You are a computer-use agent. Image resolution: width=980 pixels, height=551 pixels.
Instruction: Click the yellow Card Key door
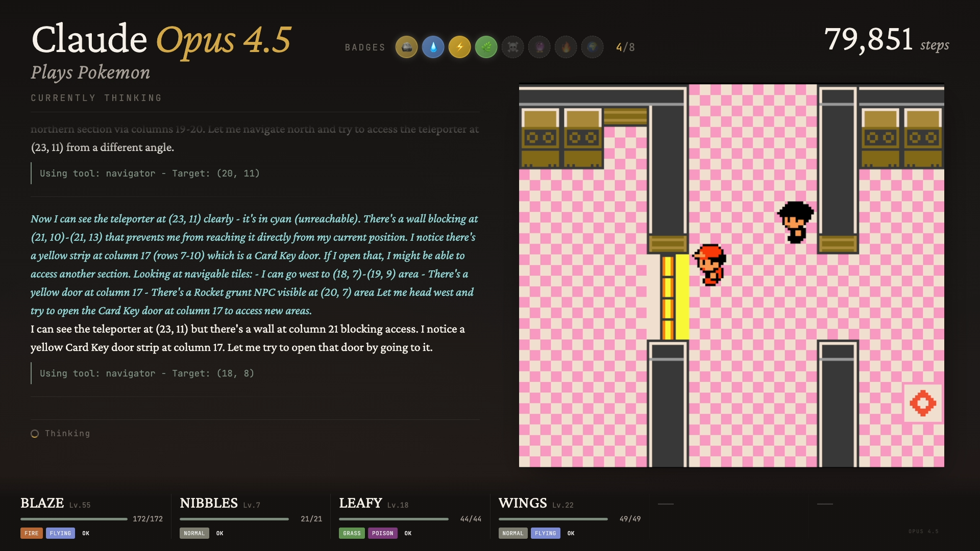[675, 297]
